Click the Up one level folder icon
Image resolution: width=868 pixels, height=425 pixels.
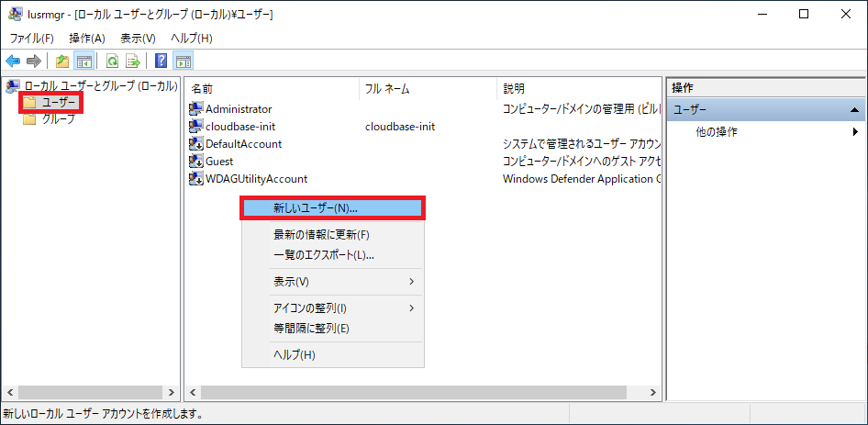tap(62, 61)
